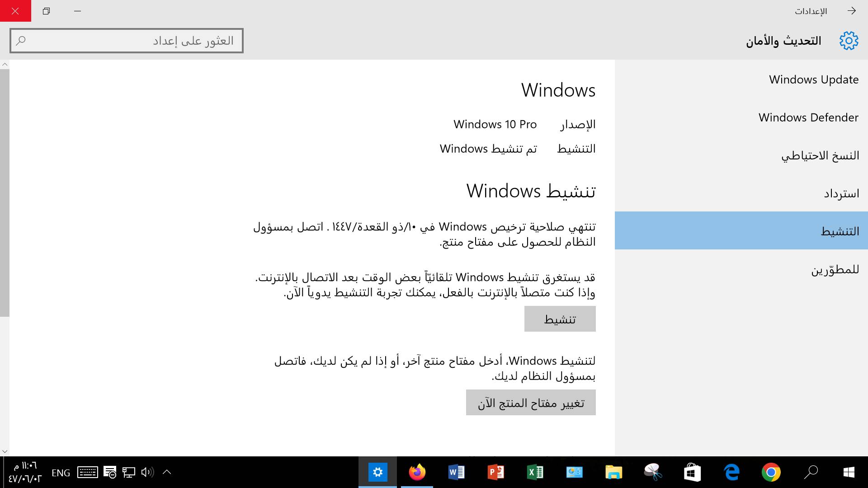Click the تم تنشيط Windows status text
The image size is (868, 488).
click(x=488, y=149)
